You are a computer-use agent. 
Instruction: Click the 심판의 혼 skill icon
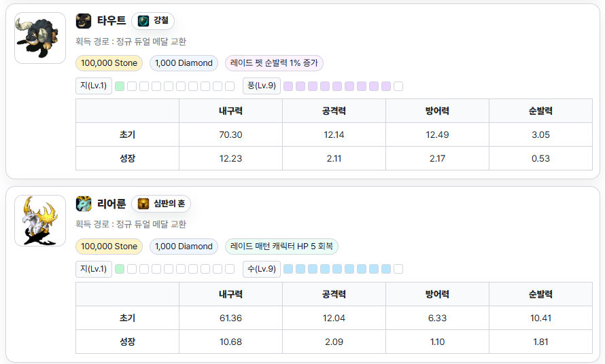[143, 204]
